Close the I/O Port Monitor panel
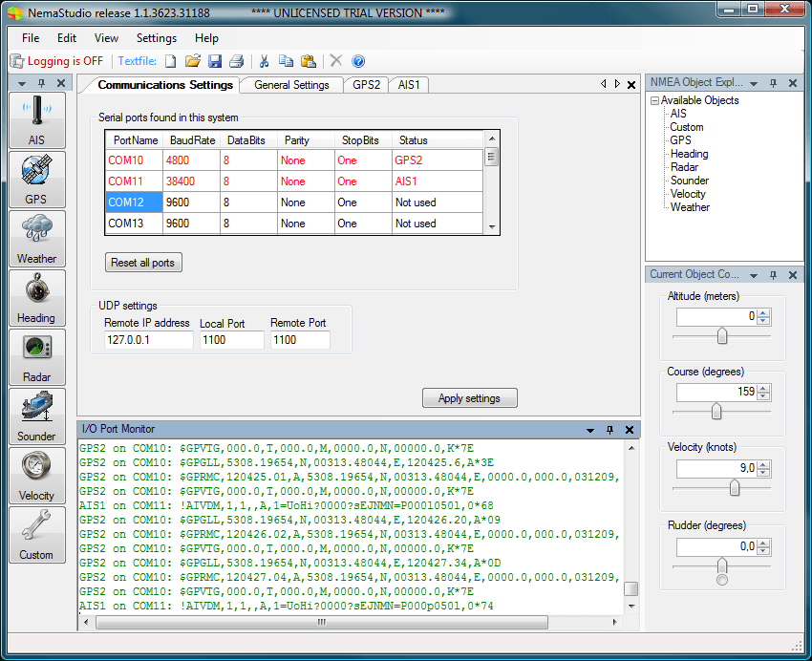This screenshot has width=812, height=661. click(630, 430)
